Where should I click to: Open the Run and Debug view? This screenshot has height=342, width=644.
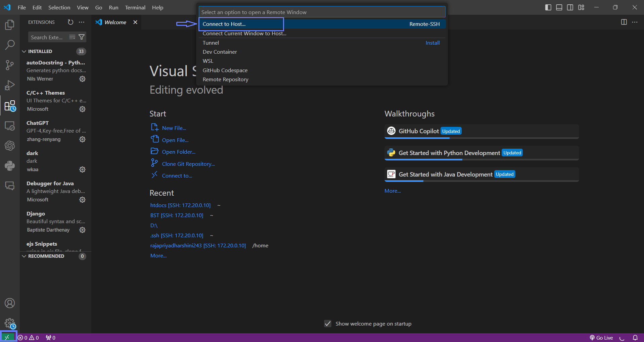point(10,85)
